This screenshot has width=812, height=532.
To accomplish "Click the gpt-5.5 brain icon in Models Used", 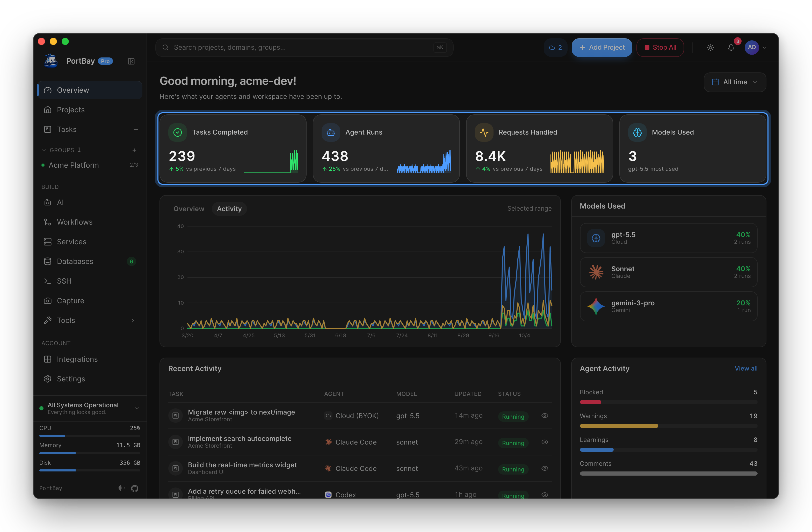I will (596, 238).
